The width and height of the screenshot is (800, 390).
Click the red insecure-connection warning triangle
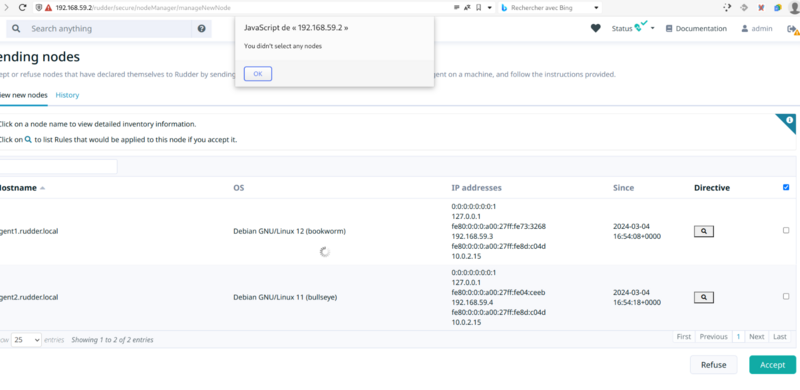(x=48, y=8)
